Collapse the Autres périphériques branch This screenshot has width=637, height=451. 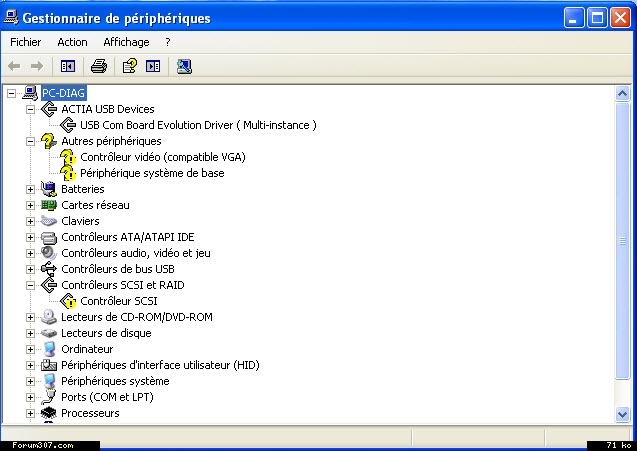(30, 141)
